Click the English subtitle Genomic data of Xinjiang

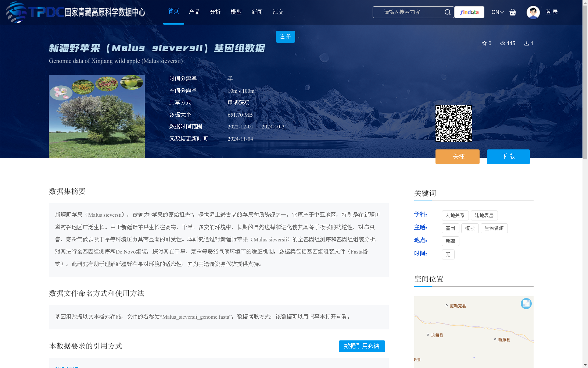pos(116,61)
